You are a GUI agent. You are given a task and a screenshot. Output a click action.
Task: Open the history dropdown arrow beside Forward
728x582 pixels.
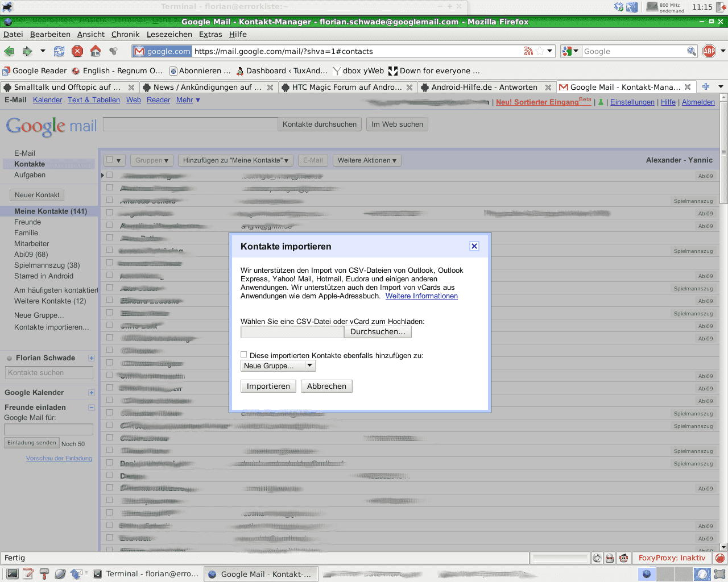click(x=42, y=51)
